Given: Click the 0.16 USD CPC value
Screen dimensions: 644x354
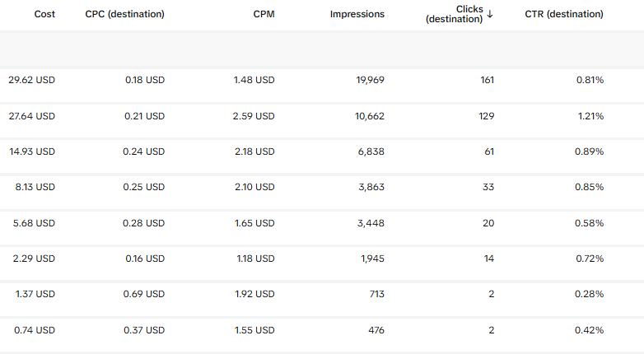Looking at the screenshot, I should [x=145, y=259].
